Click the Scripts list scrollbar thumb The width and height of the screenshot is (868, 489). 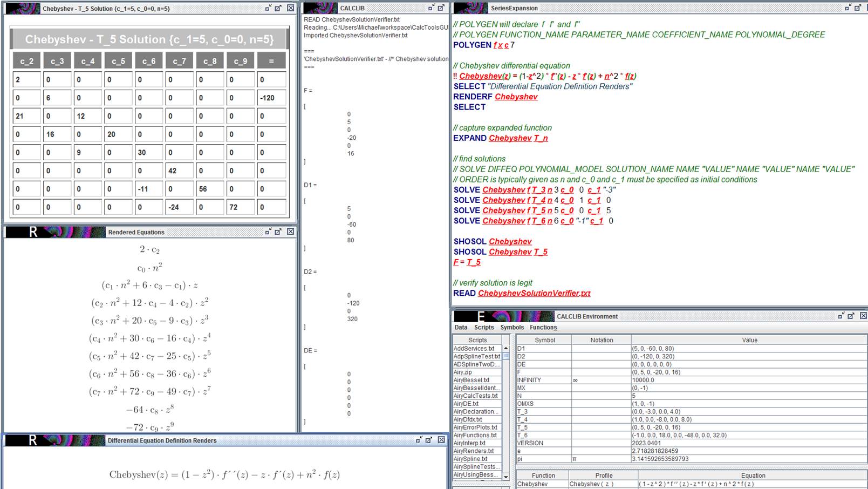click(505, 356)
